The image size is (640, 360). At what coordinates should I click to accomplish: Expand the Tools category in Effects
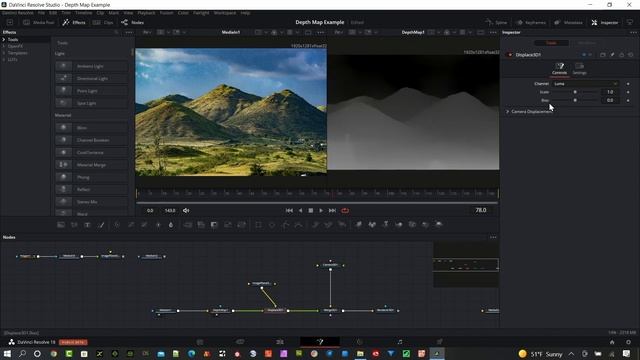[x=4, y=40]
